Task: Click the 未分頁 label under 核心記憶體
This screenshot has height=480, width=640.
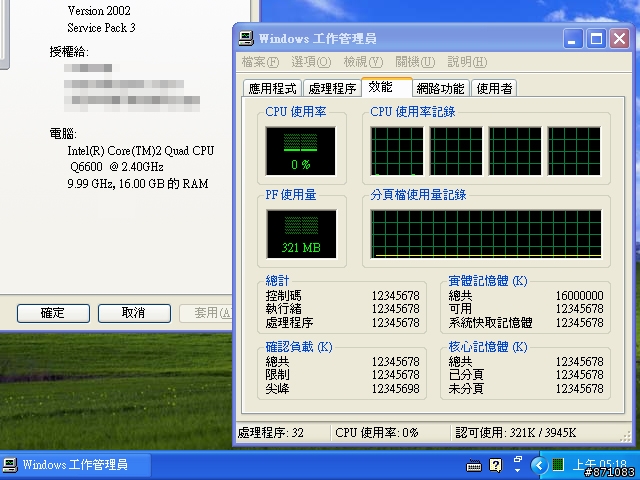Action: coord(466,389)
